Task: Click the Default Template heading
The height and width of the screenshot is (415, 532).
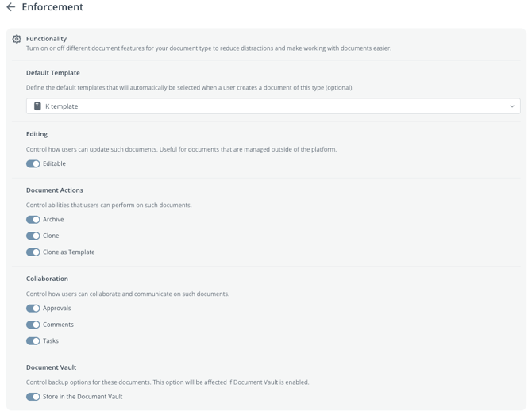Action: click(53, 73)
